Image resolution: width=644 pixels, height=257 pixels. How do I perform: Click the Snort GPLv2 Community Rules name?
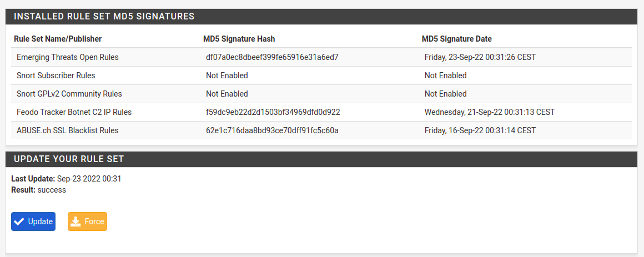pyautogui.click(x=69, y=94)
